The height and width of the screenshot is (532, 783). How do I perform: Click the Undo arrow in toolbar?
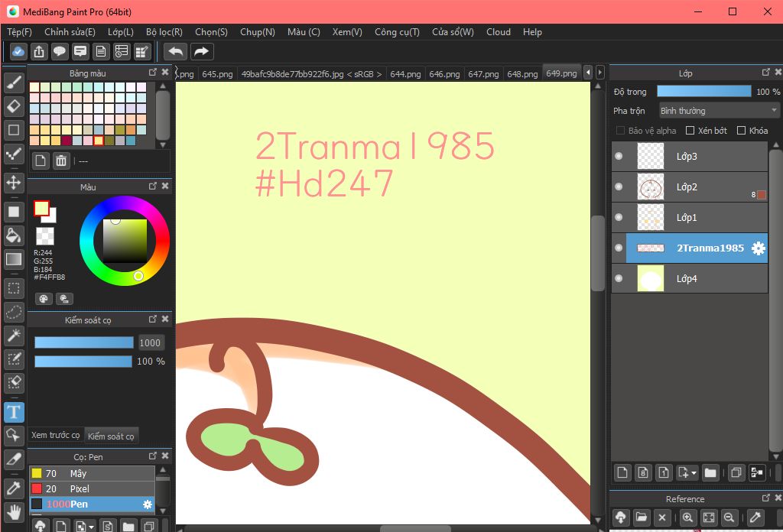coord(175,51)
